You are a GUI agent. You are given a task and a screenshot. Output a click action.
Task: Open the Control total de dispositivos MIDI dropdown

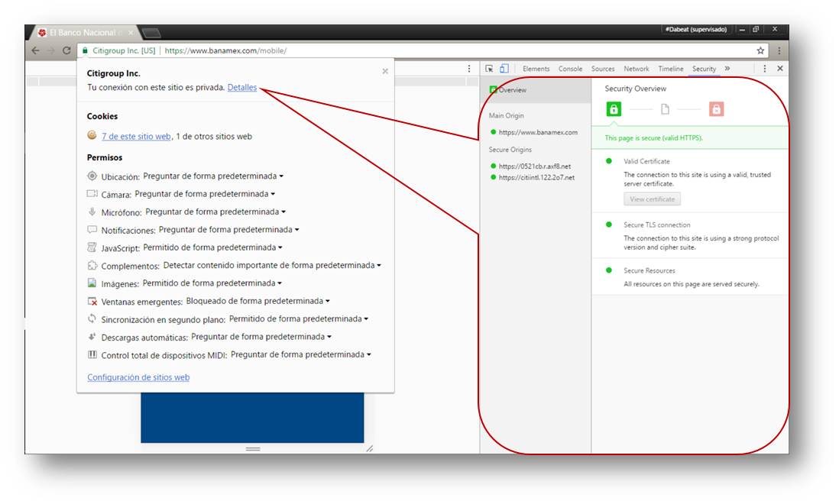pyautogui.click(x=301, y=354)
